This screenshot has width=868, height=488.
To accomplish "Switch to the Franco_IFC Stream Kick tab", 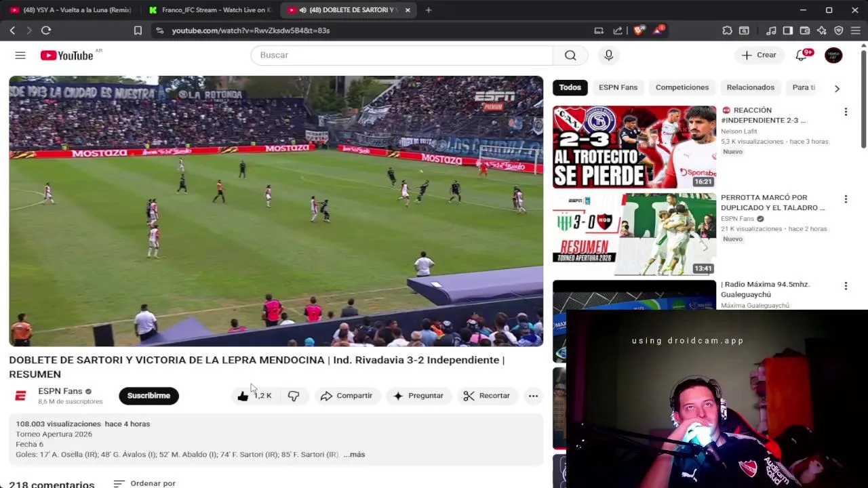I will (x=210, y=10).
